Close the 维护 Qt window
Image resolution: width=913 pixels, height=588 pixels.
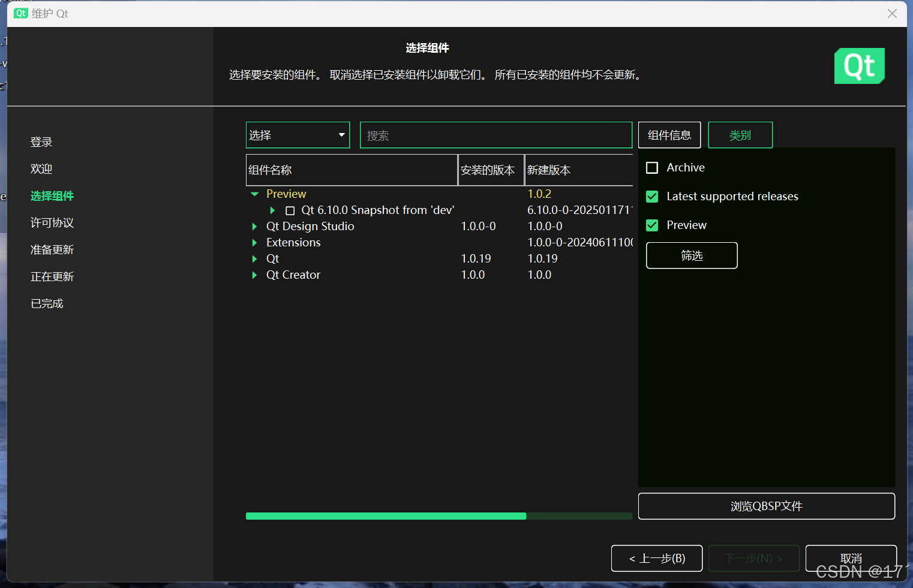tap(892, 13)
